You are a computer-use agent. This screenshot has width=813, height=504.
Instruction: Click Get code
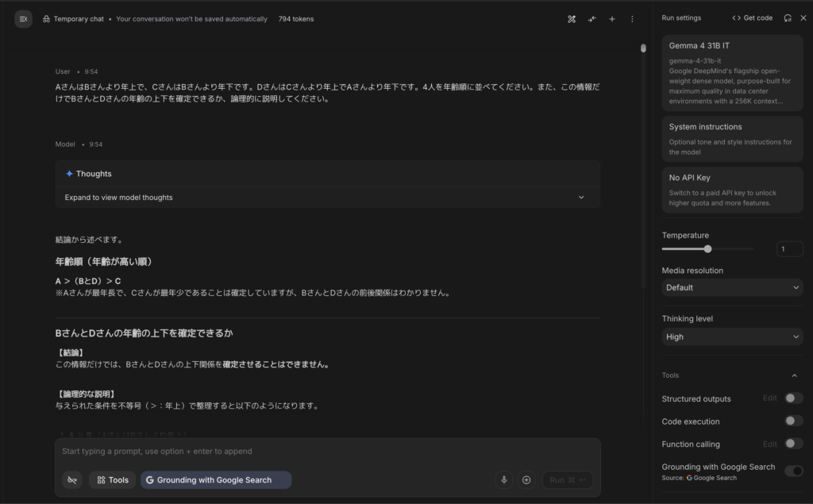[752, 17]
